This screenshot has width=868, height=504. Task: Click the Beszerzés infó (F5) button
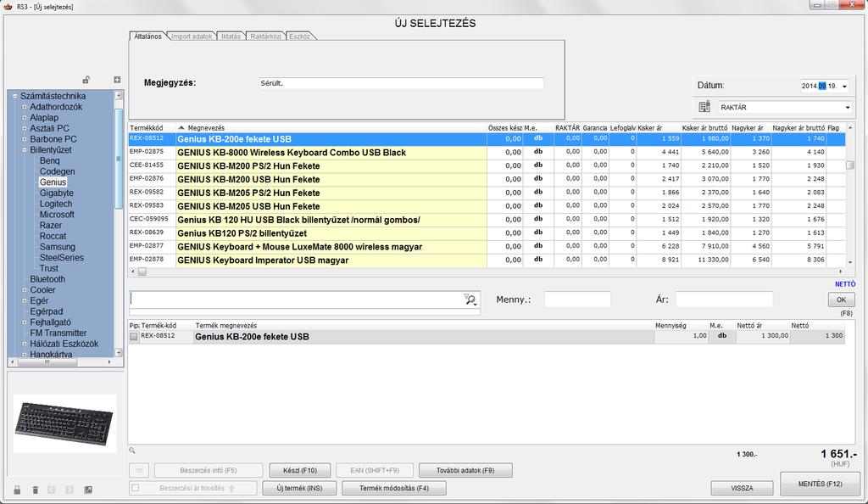tap(209, 470)
